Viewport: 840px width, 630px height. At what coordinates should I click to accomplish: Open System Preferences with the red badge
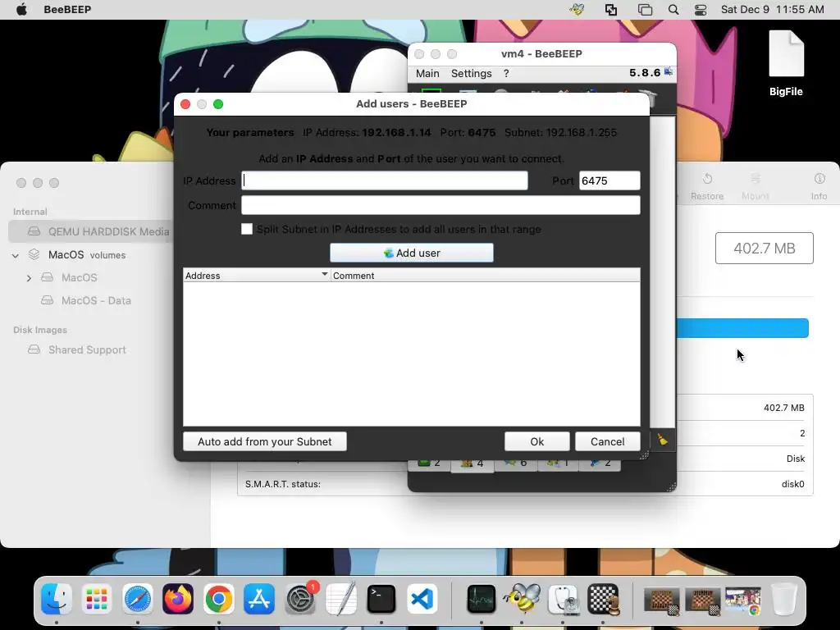300,598
